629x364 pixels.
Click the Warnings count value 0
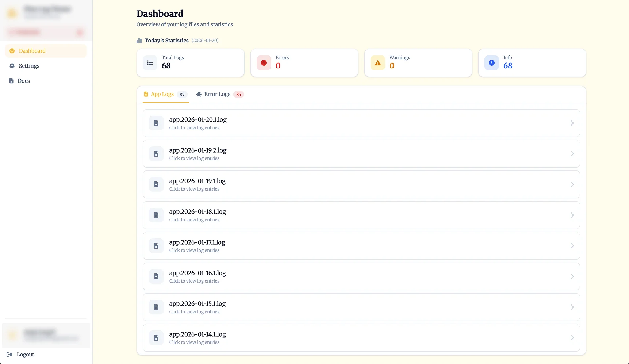click(392, 66)
